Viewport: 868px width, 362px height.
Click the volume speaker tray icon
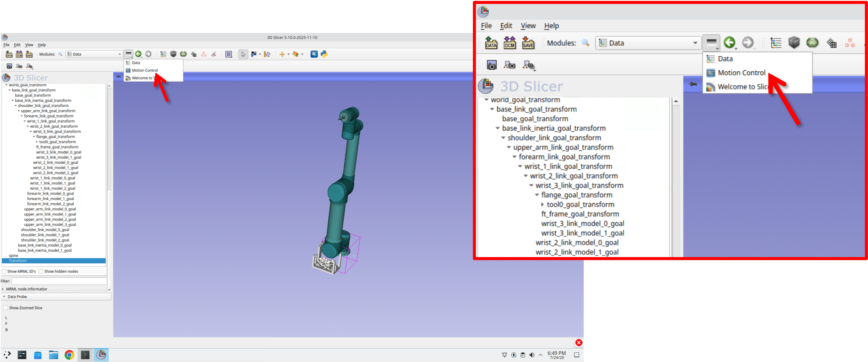(532, 355)
